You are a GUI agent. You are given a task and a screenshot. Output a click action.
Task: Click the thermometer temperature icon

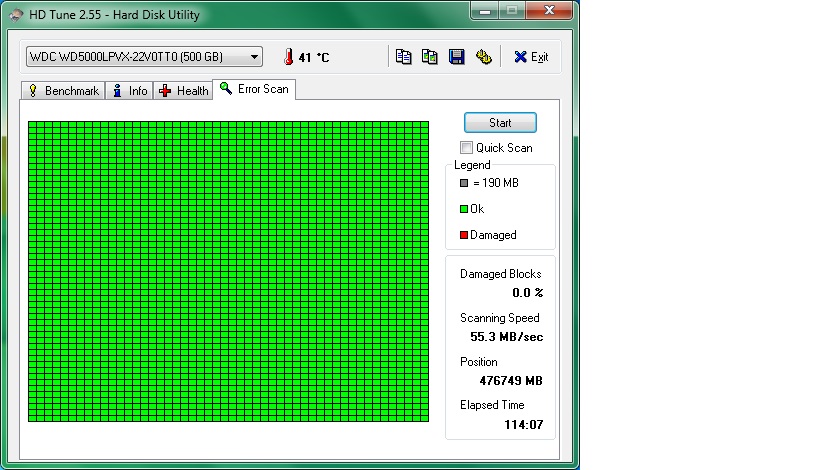(x=288, y=56)
